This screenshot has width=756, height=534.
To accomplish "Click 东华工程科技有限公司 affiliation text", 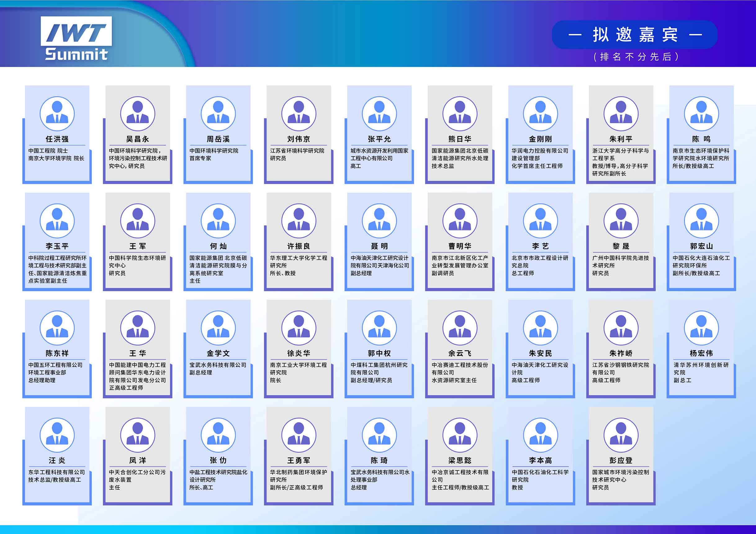I will (56, 472).
